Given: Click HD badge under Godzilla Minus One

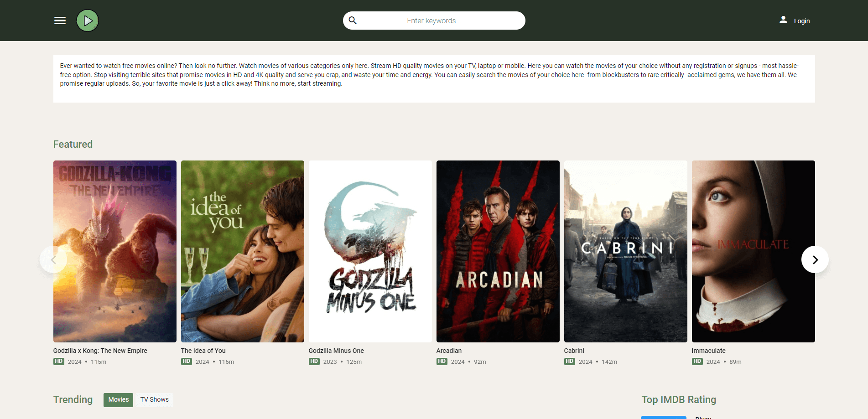Looking at the screenshot, I should coord(314,362).
